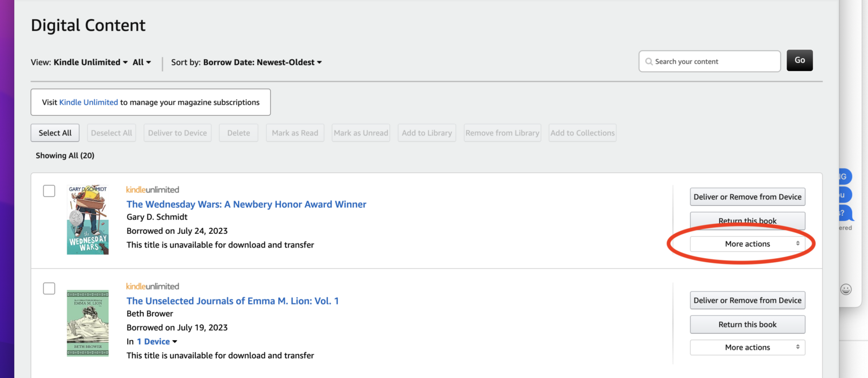This screenshot has height=378, width=868.
Task: Open the All filter dropdown
Action: pyautogui.click(x=142, y=62)
